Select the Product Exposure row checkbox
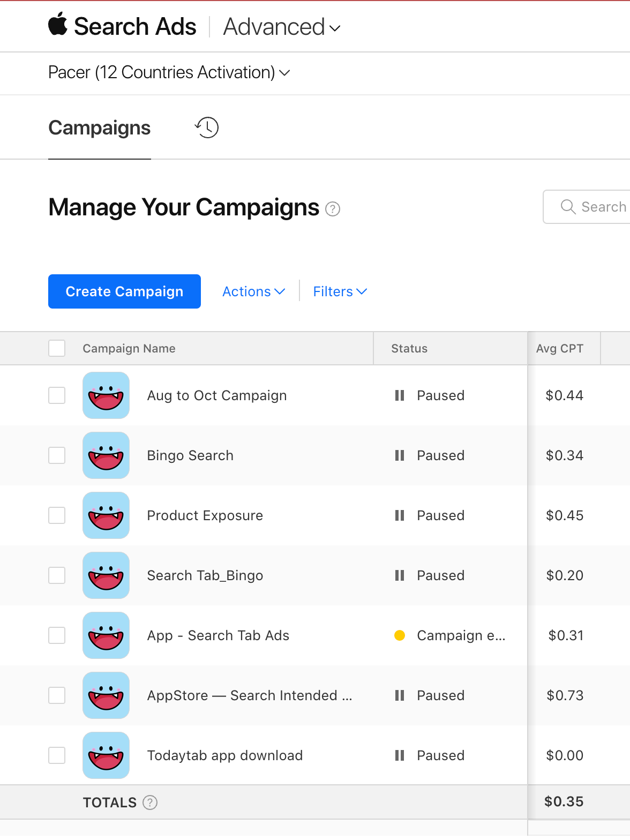The height and width of the screenshot is (840, 630). point(57,515)
